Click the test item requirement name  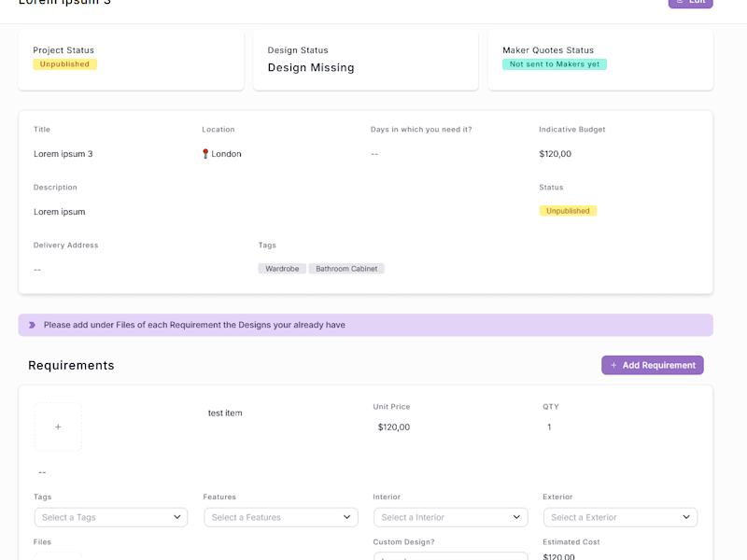(x=225, y=413)
